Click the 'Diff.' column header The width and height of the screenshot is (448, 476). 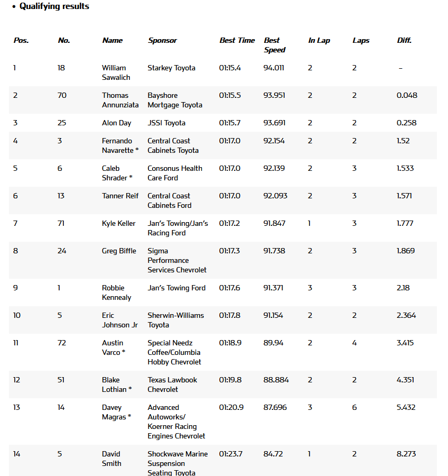click(404, 40)
